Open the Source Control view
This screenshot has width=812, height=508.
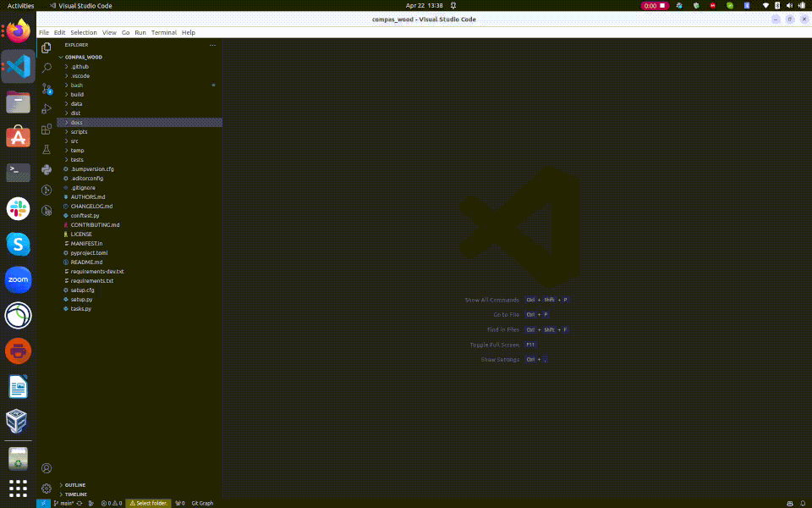click(x=47, y=88)
